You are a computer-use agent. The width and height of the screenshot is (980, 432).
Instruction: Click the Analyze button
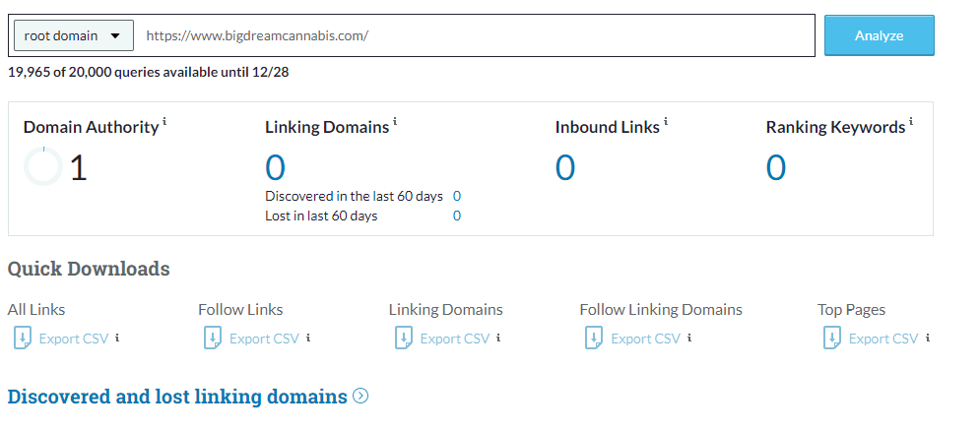[879, 35]
